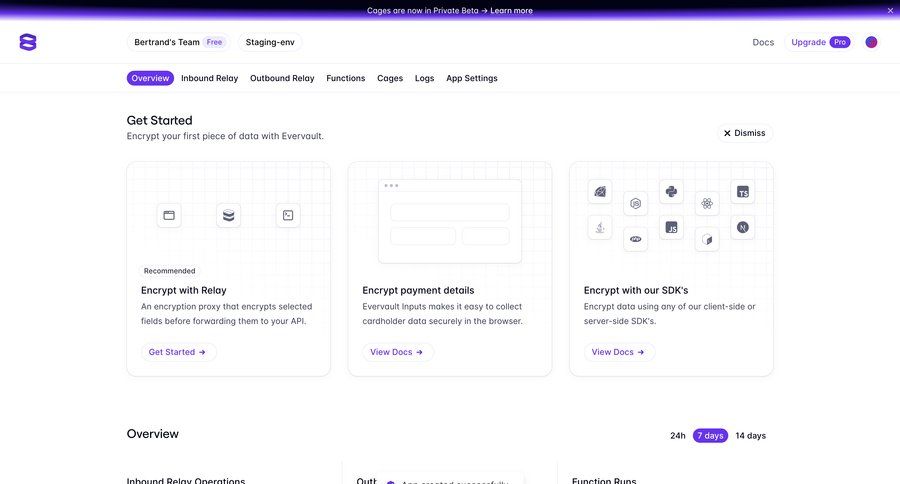This screenshot has height=484, width=900.
Task: Click the Inbound Relay Operations label
Action: [x=186, y=480]
